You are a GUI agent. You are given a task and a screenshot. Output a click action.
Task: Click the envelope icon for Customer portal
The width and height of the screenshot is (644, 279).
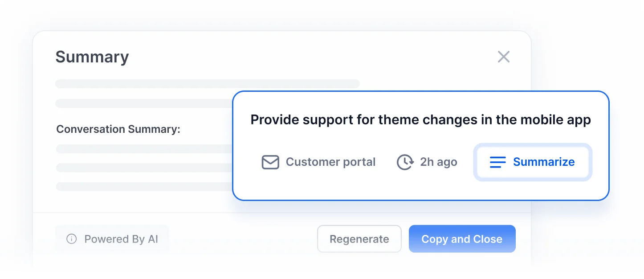tap(270, 162)
